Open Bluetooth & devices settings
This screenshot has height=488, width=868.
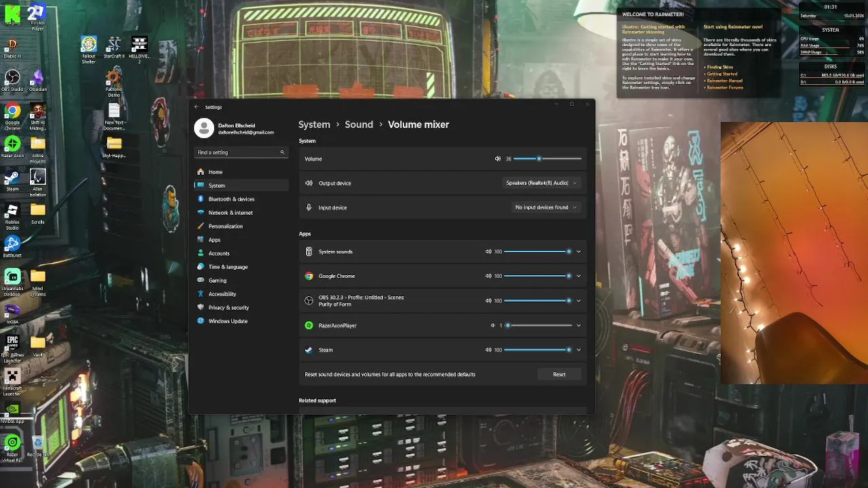coord(243,199)
